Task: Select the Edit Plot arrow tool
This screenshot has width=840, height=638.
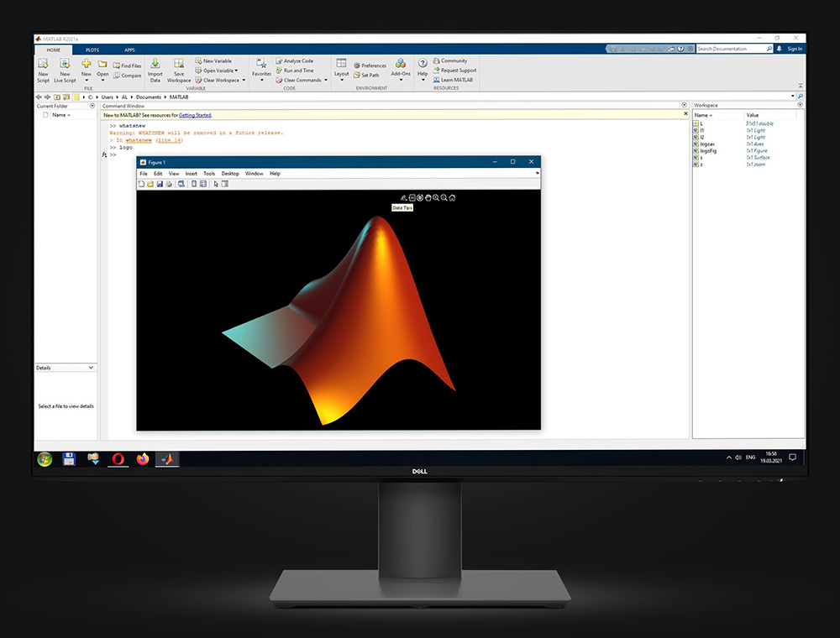Action: pyautogui.click(x=216, y=184)
